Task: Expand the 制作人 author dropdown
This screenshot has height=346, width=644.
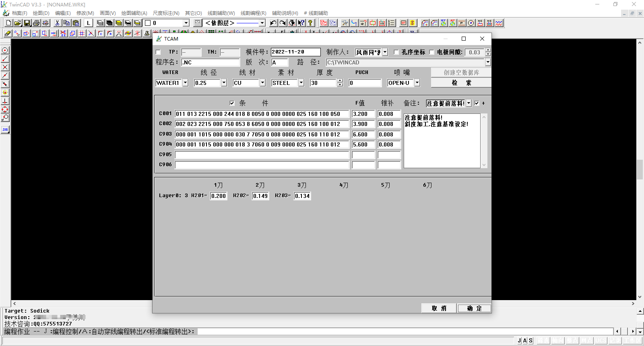Action: tap(385, 52)
